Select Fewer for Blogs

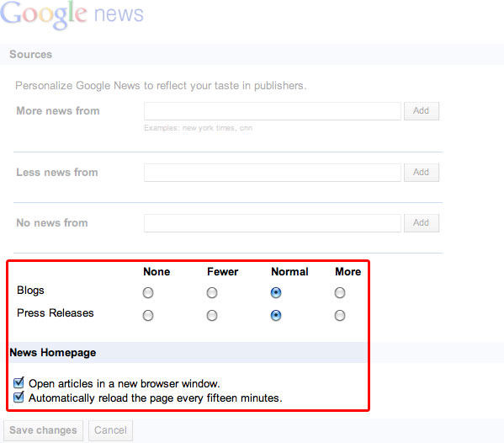pyautogui.click(x=212, y=293)
